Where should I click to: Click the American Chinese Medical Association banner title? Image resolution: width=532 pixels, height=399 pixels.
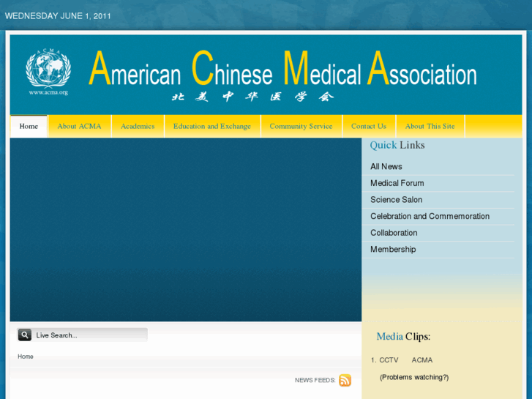[x=282, y=68]
